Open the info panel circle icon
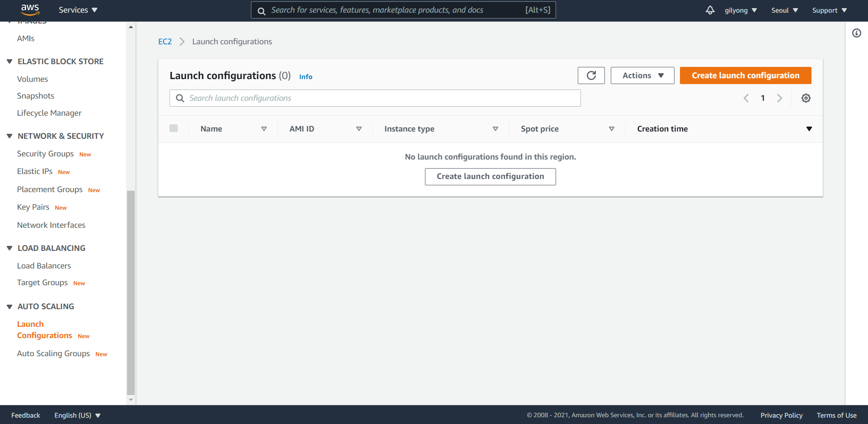This screenshot has width=868, height=424. [857, 33]
